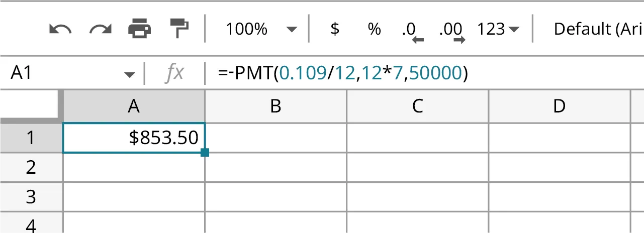
Task: Format as currency with dollar icon
Action: (x=335, y=29)
